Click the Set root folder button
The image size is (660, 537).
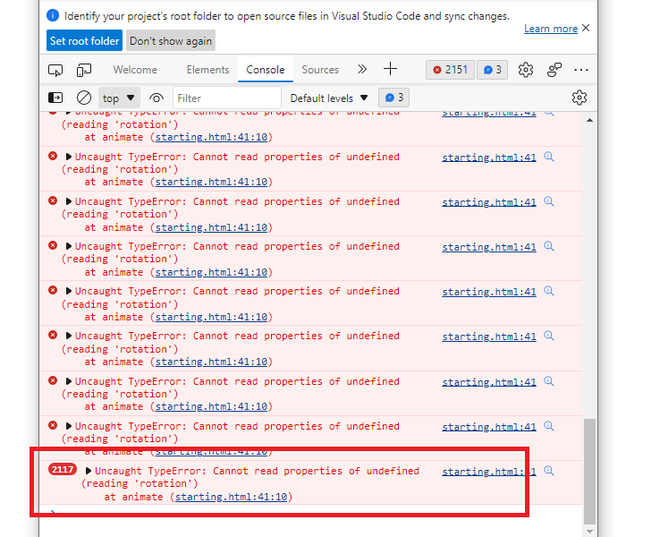point(85,41)
